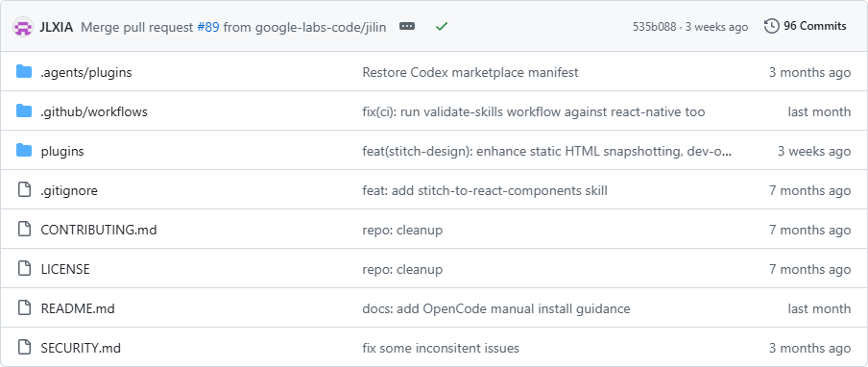Screen dimensions: 868x367
Task: Open the README.md file
Action: point(78,308)
